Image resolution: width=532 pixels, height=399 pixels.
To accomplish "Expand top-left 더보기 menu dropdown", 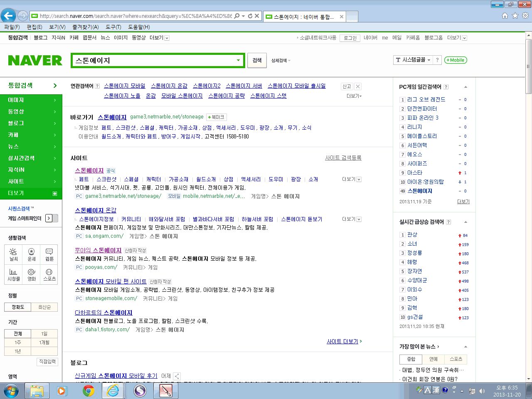I will tap(159, 38).
